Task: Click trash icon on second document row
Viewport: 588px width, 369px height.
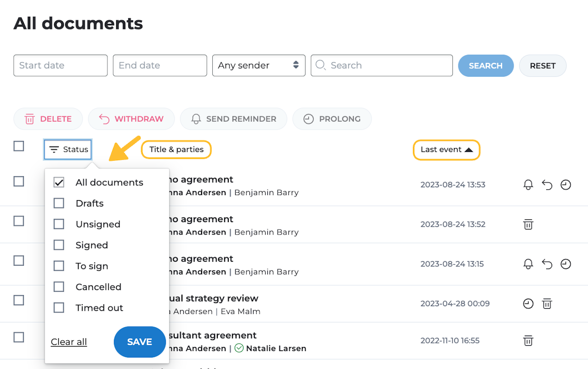Action: [528, 224]
